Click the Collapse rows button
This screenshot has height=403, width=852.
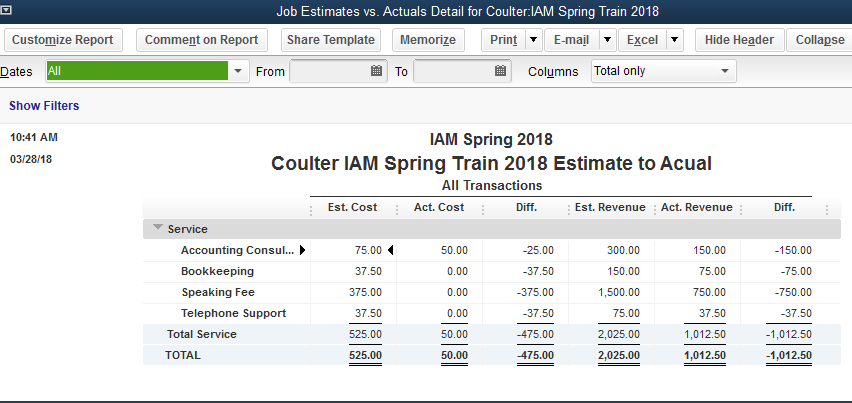820,40
